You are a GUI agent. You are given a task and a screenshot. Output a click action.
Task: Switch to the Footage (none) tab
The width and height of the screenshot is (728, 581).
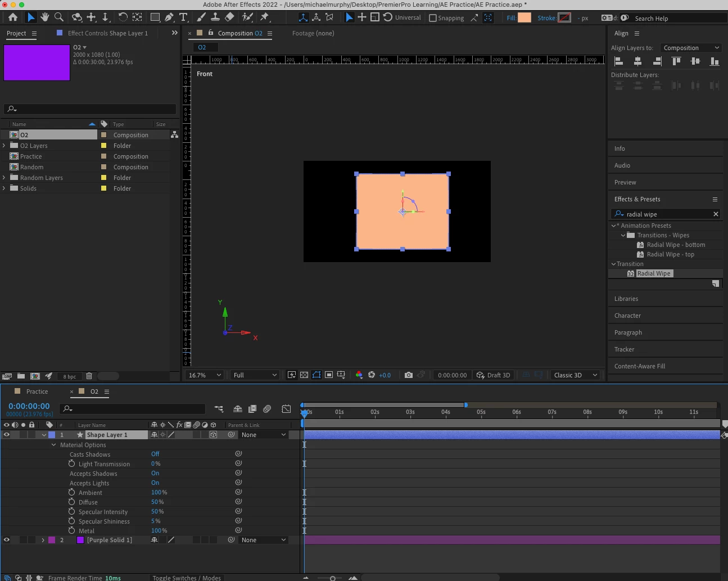(313, 33)
